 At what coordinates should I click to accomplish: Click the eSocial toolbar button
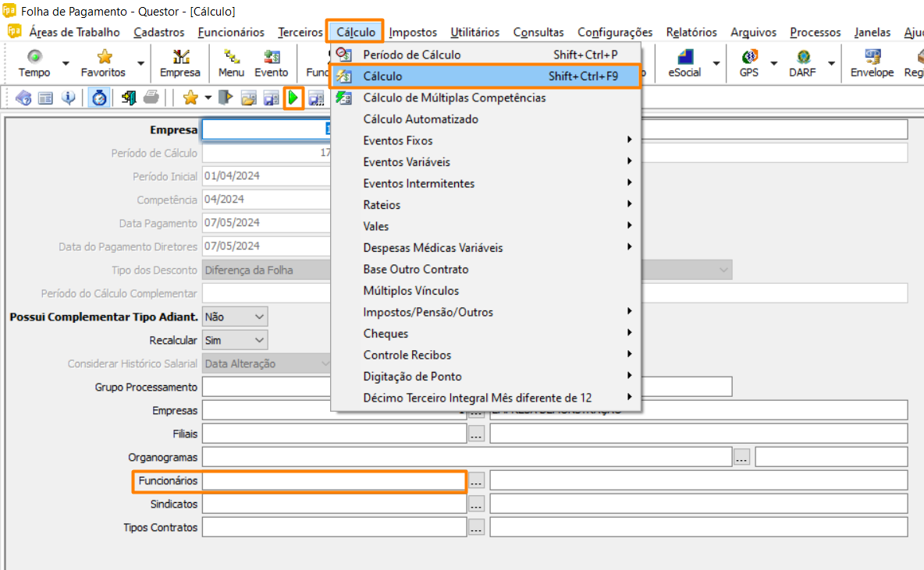pyautogui.click(x=684, y=64)
